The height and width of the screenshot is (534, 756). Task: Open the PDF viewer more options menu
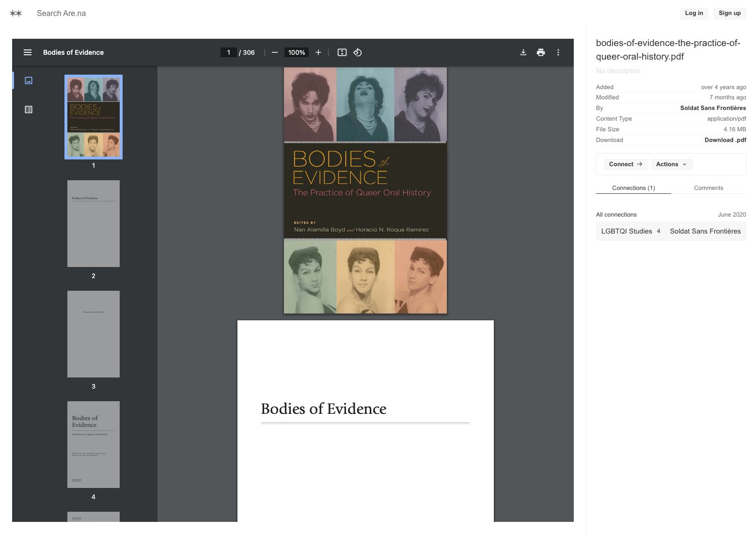click(x=558, y=52)
